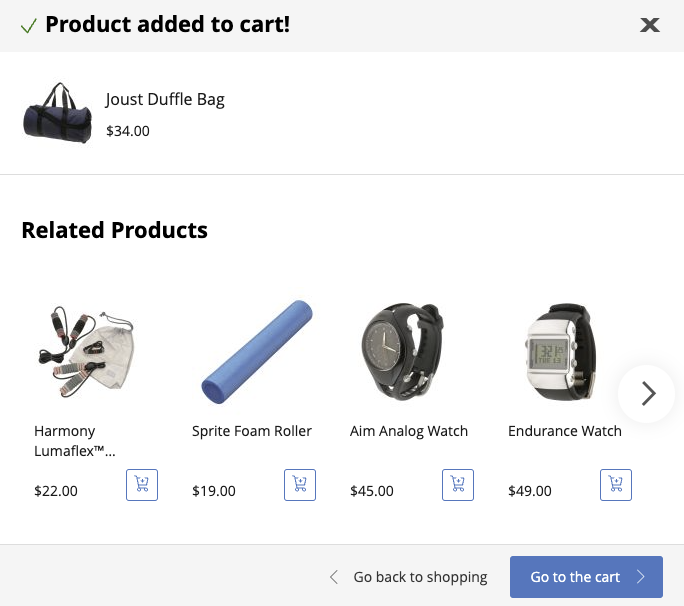Add Harmony Lumaflex to cart
This screenshot has height=606, width=684.
142,485
